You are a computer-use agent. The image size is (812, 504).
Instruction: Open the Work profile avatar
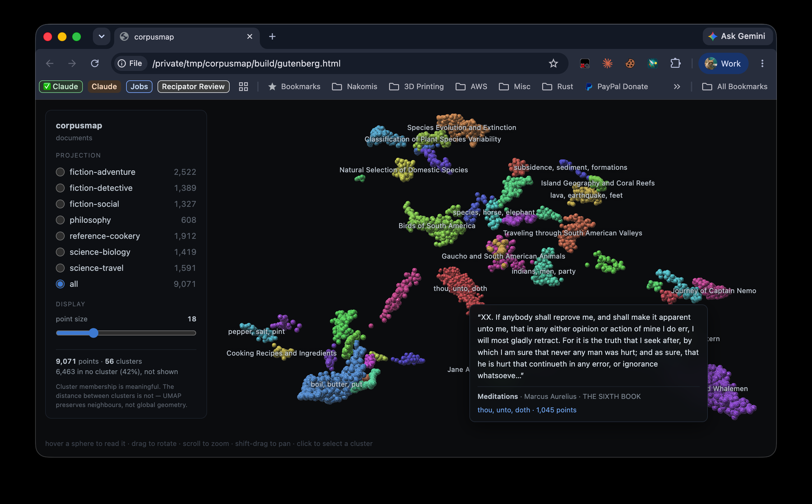tap(723, 64)
